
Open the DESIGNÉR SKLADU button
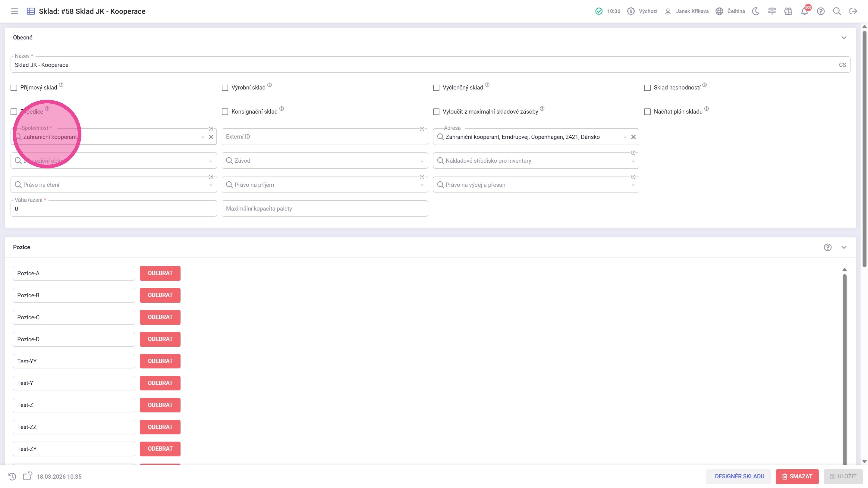pyautogui.click(x=739, y=476)
